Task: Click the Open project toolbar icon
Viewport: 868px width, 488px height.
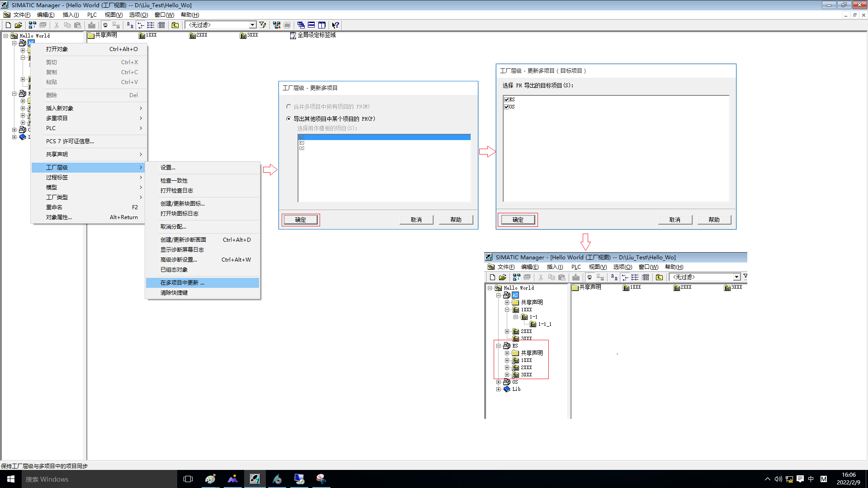Action: 19,25
